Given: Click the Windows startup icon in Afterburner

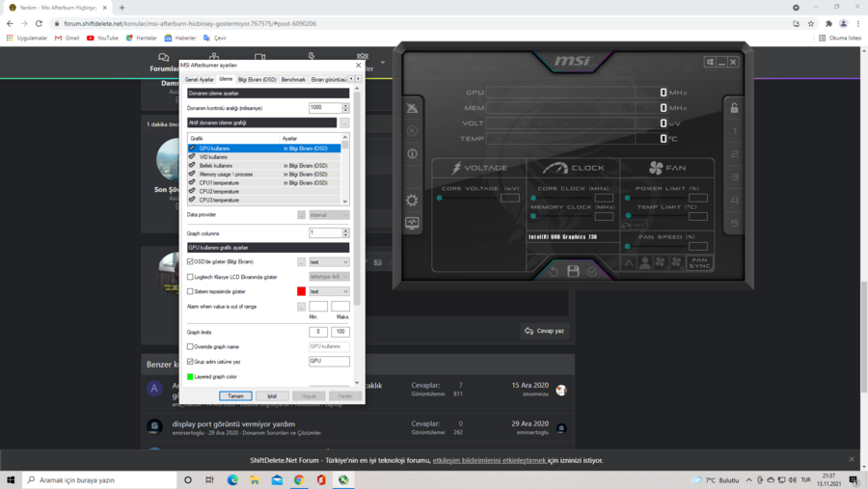Looking at the screenshot, I should point(710,62).
